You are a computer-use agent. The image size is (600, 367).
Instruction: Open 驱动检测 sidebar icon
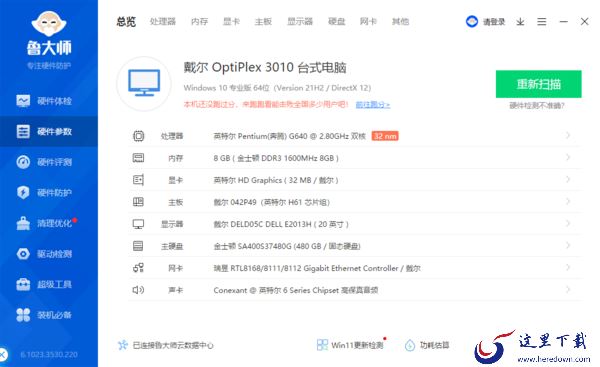coord(23,254)
